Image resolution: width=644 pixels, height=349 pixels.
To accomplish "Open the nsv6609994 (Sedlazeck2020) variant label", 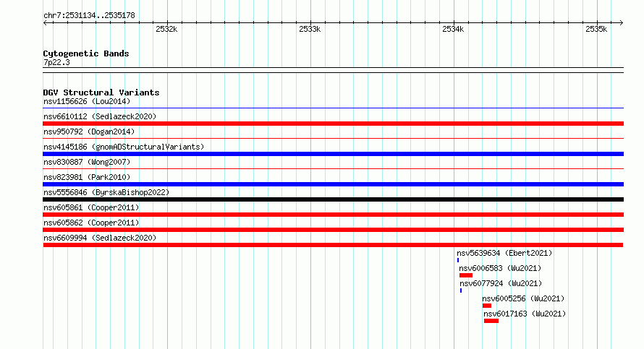I will [x=100, y=238].
